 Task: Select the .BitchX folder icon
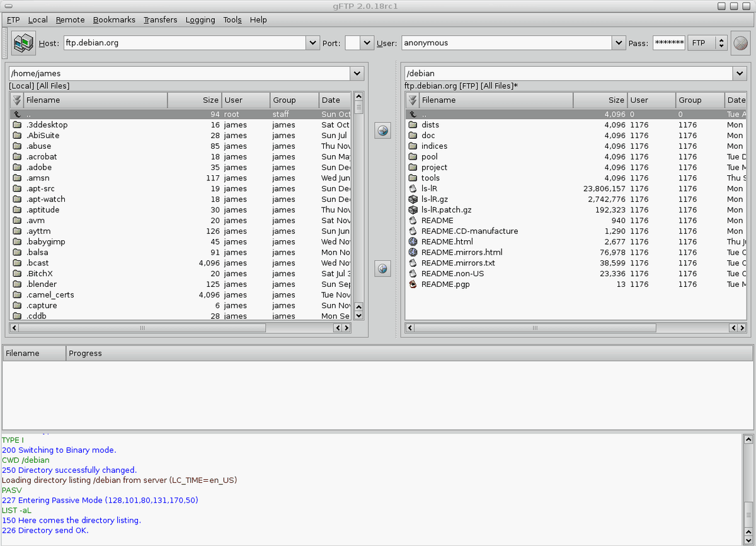pos(17,274)
